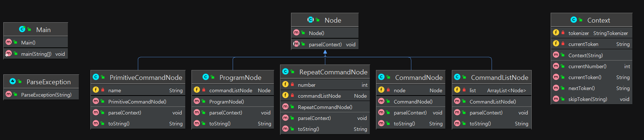The width and height of the screenshot is (644, 140).
Task: Click the inheritance arrowhead under Node
Action: click(325, 52)
